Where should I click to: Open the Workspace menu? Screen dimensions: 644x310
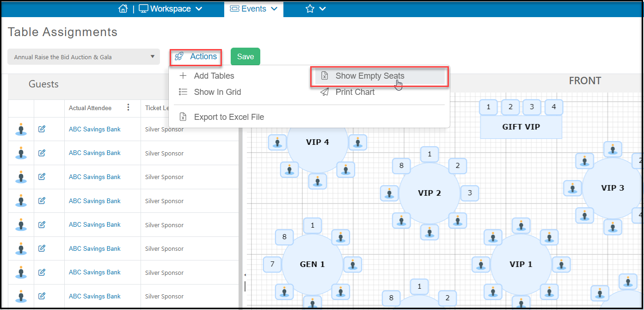point(171,9)
